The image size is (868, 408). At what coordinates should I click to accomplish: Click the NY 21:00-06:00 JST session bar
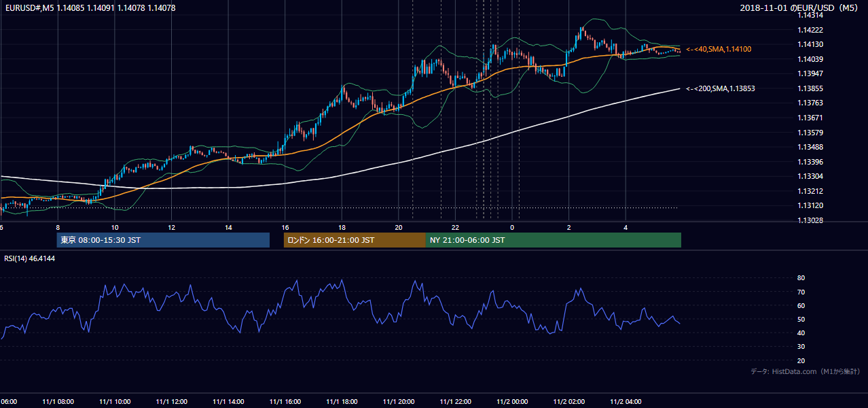pyautogui.click(x=554, y=240)
